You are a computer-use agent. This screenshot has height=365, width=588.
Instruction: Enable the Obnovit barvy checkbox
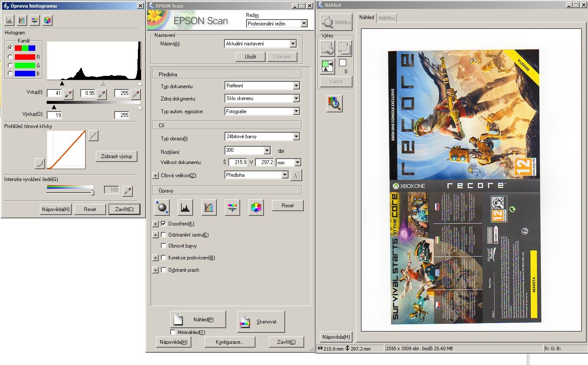coord(164,245)
